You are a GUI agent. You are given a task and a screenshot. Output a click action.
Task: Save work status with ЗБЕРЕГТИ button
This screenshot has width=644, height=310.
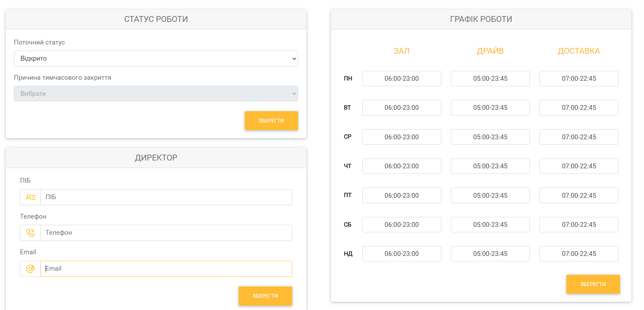pyautogui.click(x=271, y=121)
